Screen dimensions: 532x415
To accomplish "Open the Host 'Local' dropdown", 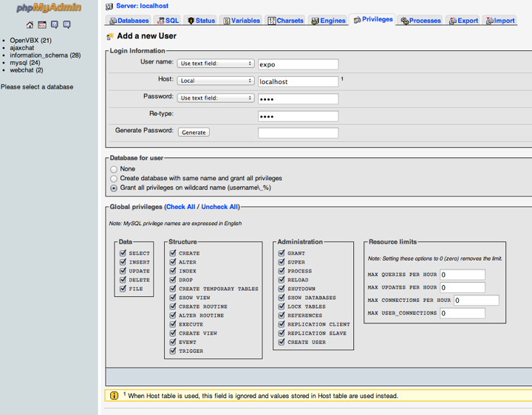I will point(216,80).
